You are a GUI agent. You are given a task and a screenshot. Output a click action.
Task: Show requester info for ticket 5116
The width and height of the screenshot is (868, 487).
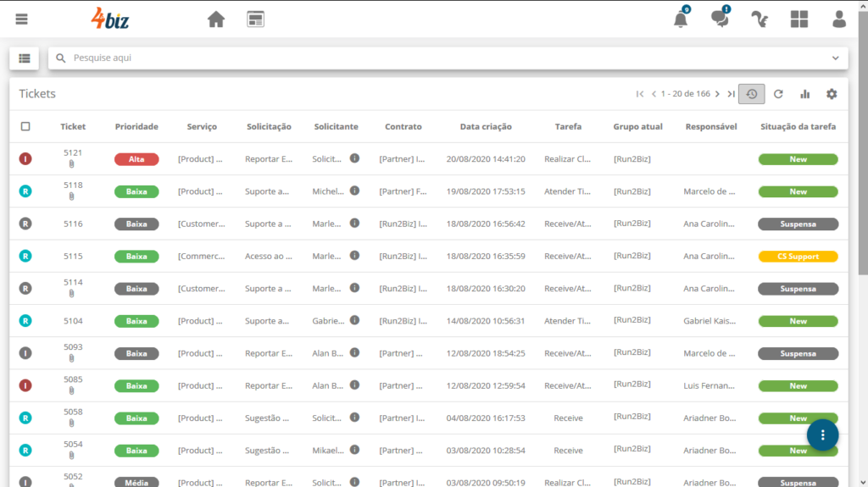point(355,223)
